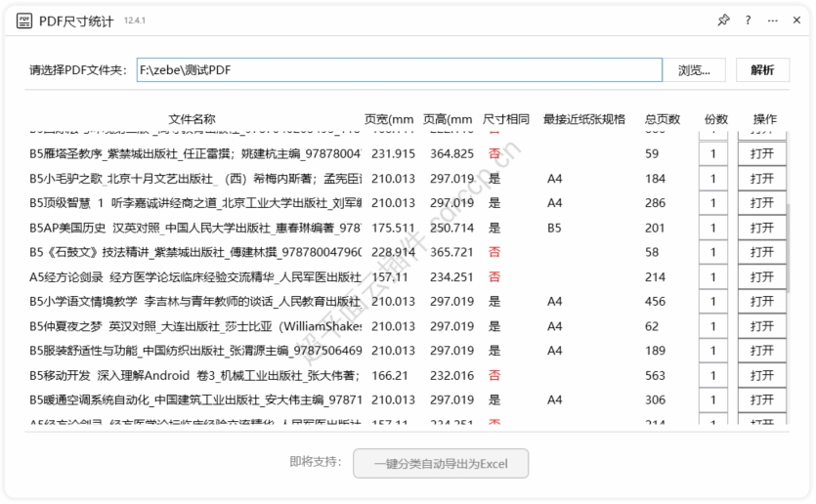Click the PDF folder path input field

pos(399,69)
